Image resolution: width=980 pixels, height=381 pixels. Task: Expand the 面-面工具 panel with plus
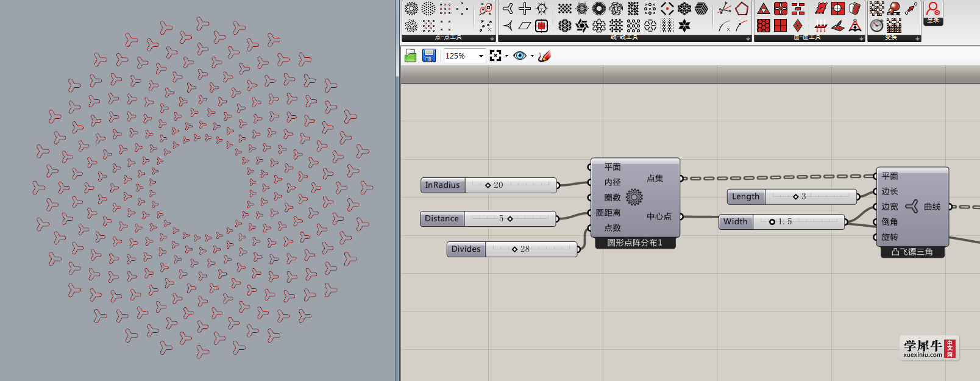[x=861, y=38]
